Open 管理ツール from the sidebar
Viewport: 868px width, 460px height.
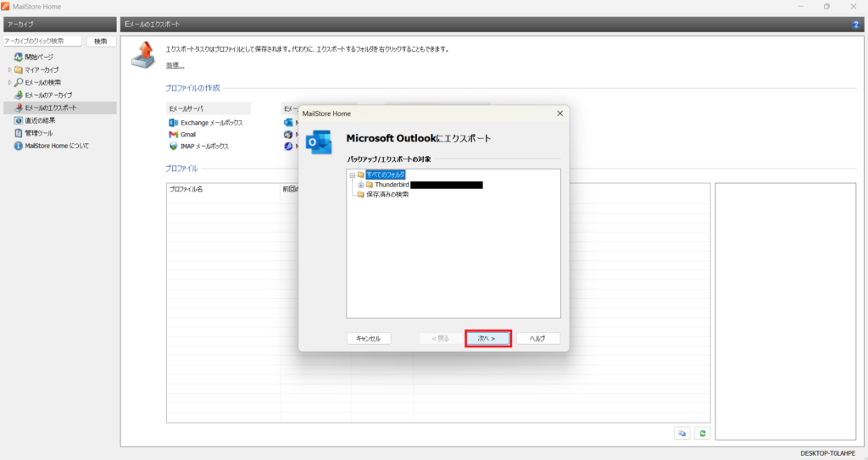[38, 133]
